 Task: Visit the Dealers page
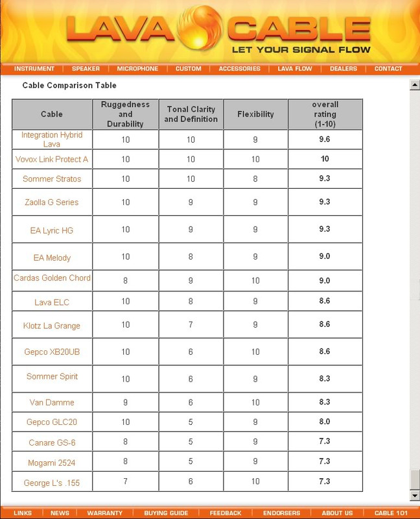point(344,69)
